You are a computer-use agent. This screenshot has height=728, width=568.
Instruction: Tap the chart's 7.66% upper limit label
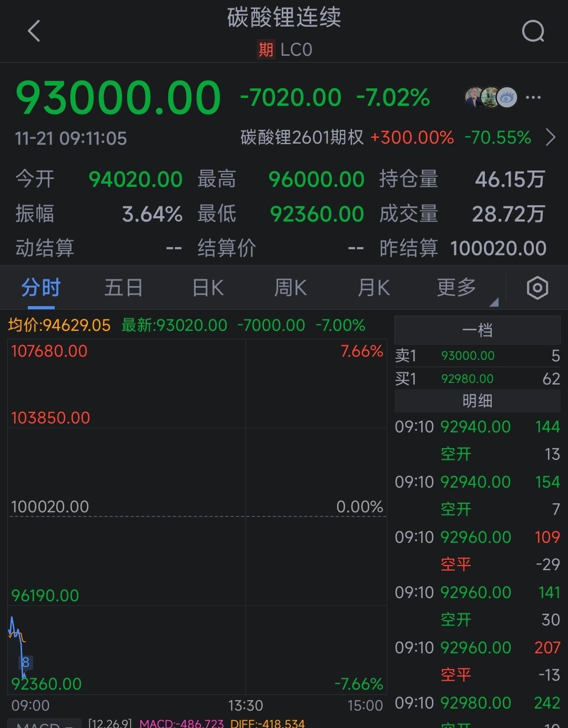pos(362,351)
